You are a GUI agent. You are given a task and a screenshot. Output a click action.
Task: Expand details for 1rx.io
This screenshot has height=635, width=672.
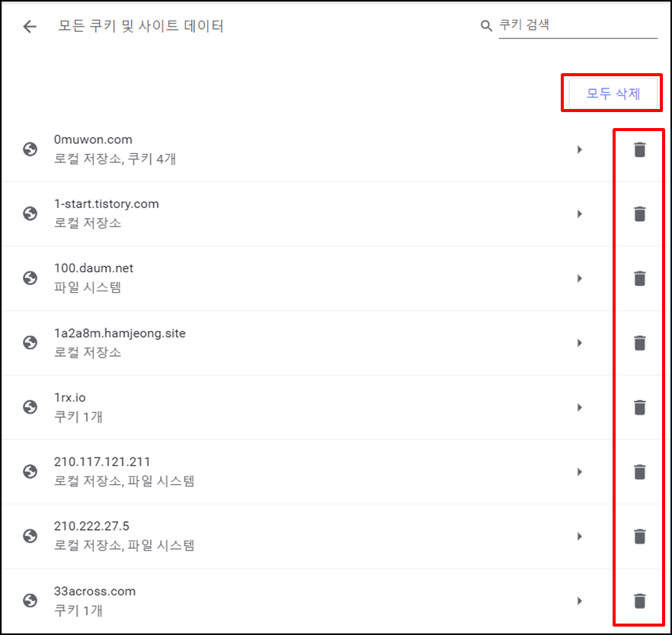(579, 407)
